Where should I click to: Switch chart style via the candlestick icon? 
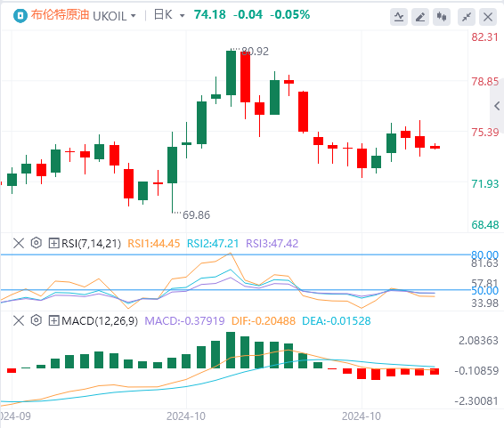point(442,17)
